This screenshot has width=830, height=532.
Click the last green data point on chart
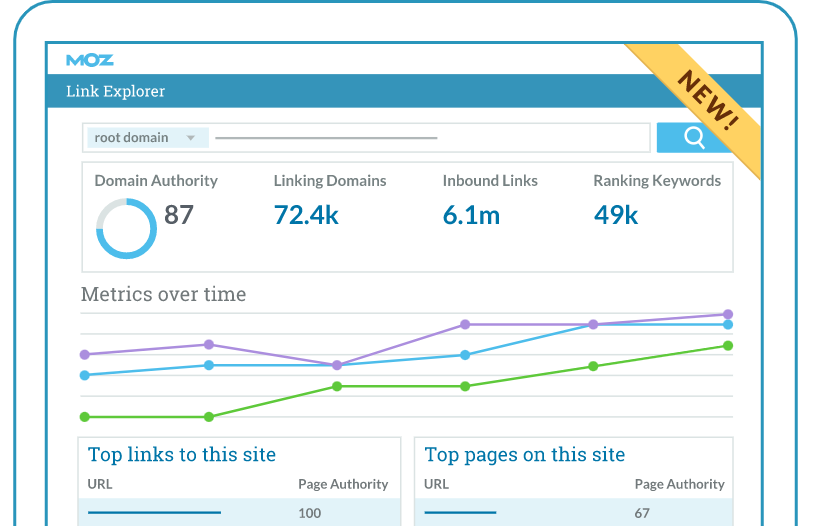tap(728, 346)
